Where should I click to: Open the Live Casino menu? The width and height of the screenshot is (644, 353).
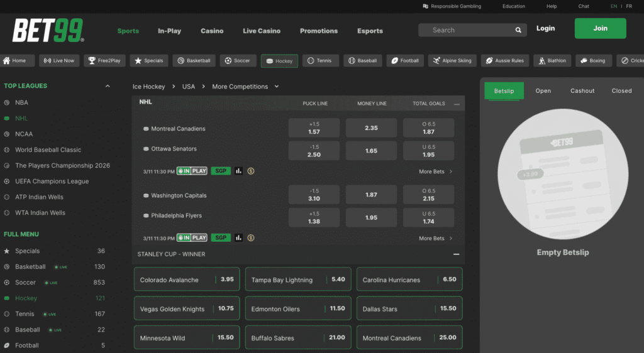pyautogui.click(x=262, y=31)
